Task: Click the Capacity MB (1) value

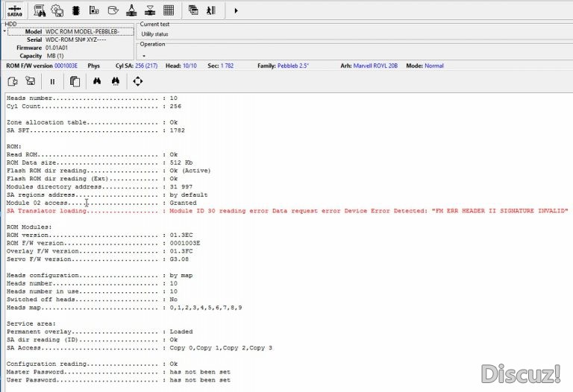Action: point(55,56)
